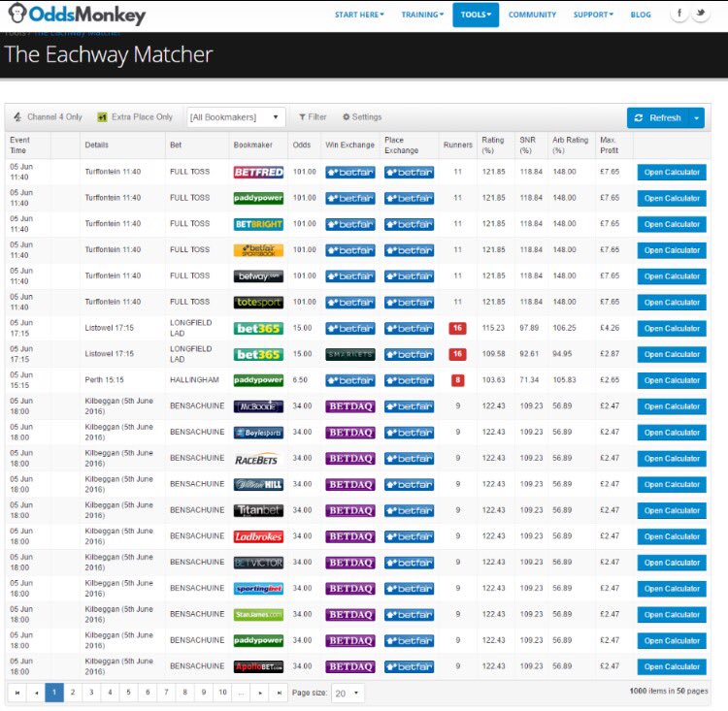Sort by Max. Profit column header

(x=609, y=145)
